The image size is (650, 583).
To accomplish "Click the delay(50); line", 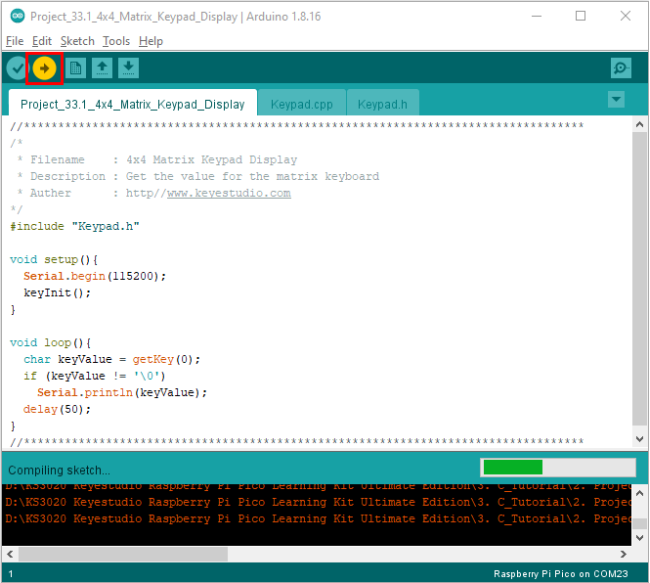I will 57,409.
